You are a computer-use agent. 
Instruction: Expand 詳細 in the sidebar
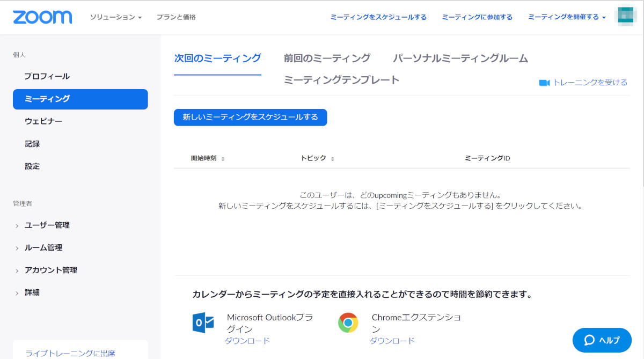coord(32,293)
